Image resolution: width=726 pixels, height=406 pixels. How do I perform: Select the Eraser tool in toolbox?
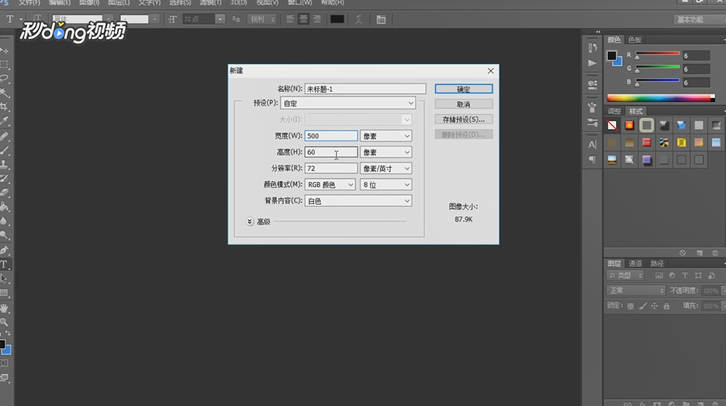point(5,193)
